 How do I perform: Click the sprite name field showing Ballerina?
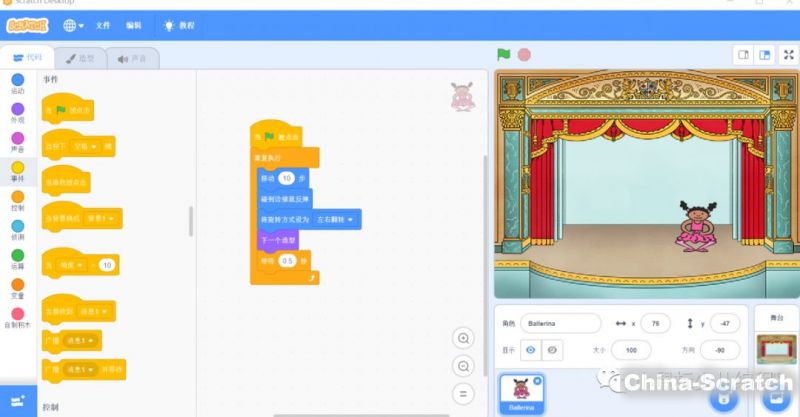(560, 323)
